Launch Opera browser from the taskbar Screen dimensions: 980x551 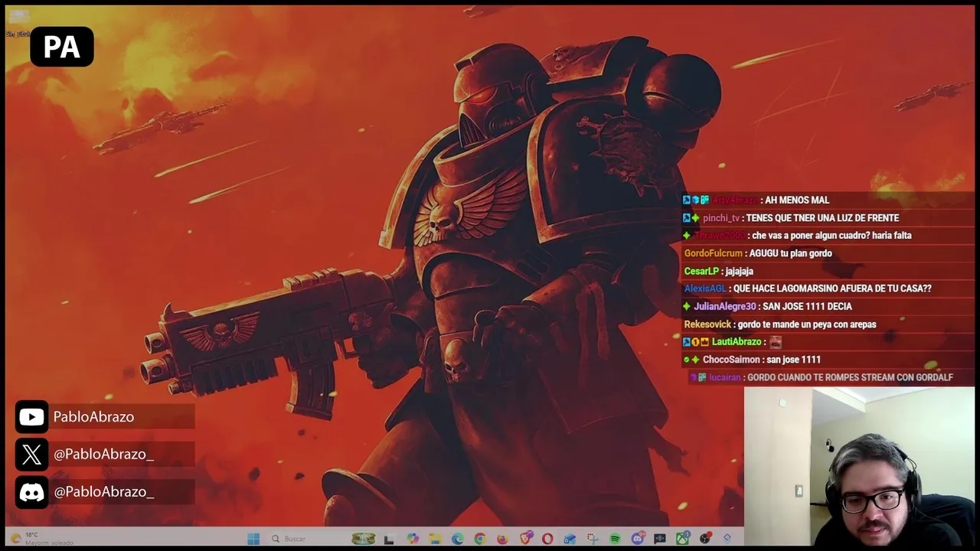(547, 539)
